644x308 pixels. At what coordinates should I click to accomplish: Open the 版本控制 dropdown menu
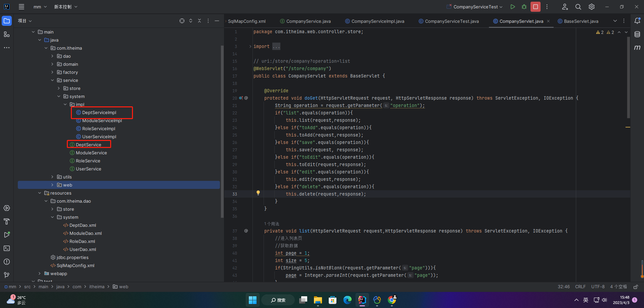click(x=66, y=7)
